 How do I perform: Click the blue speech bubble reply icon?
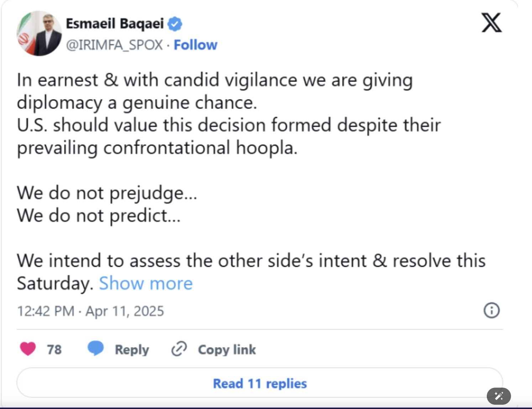point(95,348)
